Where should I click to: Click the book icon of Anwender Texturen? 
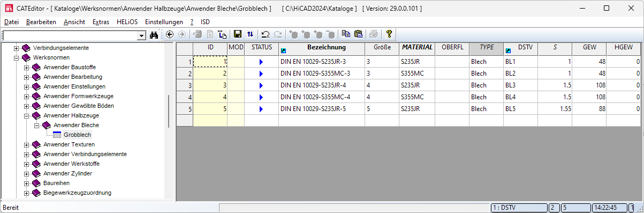[x=36, y=145]
